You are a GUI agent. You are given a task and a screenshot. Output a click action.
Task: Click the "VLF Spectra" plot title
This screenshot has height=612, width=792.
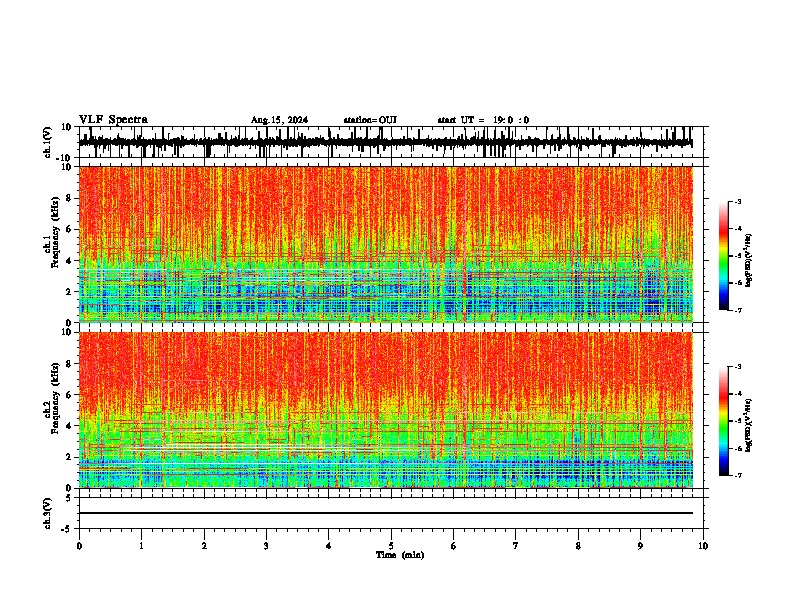(x=113, y=120)
